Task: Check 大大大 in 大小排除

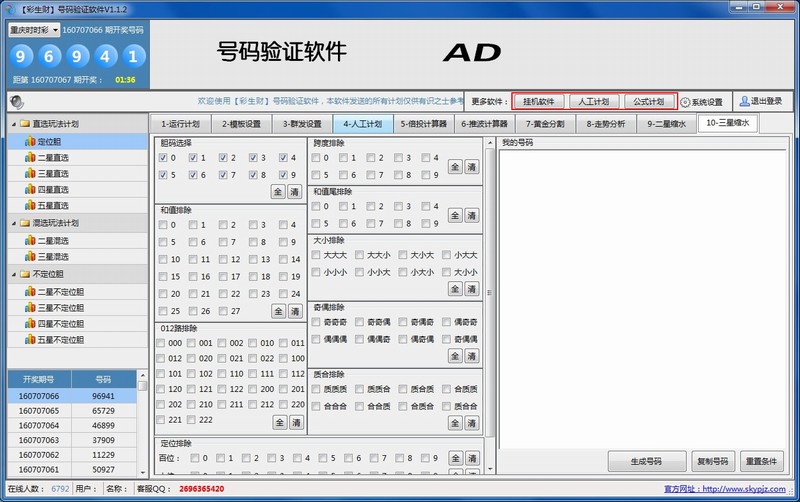Action: (x=317, y=256)
